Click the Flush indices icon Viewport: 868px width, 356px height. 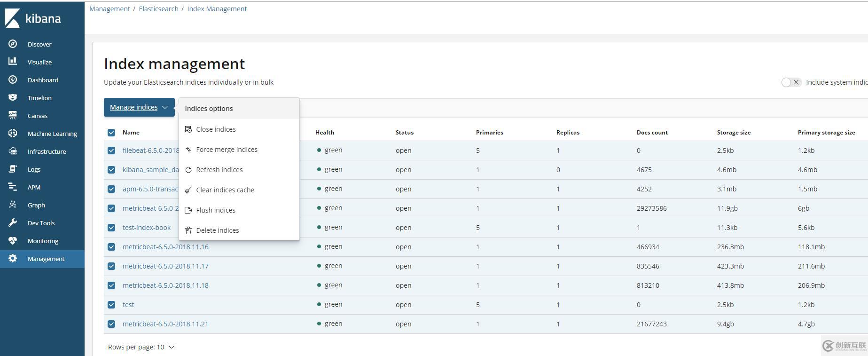click(188, 210)
